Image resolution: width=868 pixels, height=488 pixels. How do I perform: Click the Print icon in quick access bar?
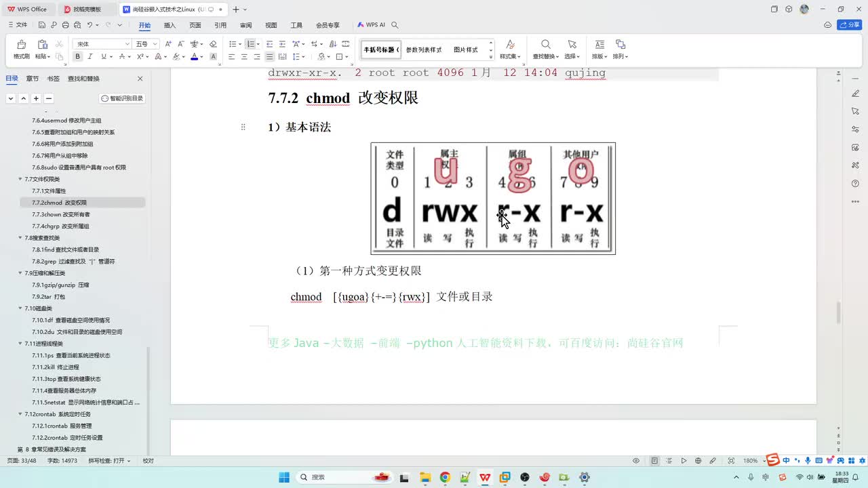click(65, 25)
